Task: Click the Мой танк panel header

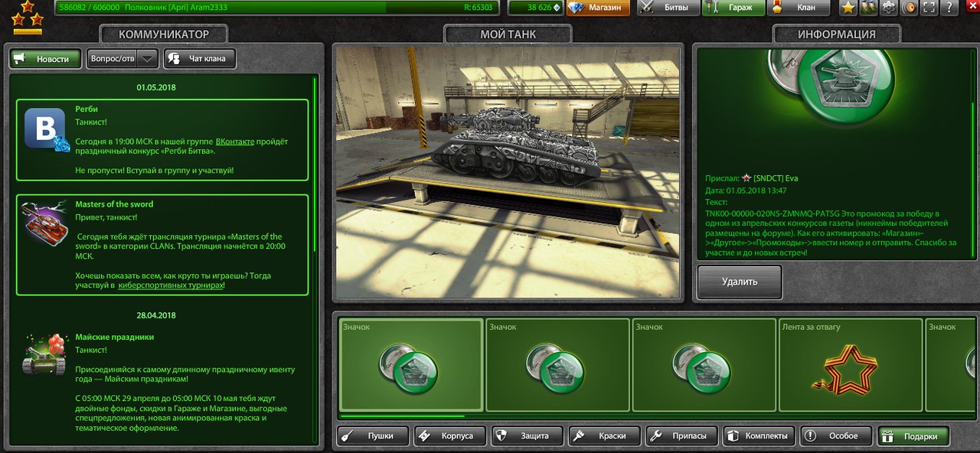Action: click(x=508, y=34)
